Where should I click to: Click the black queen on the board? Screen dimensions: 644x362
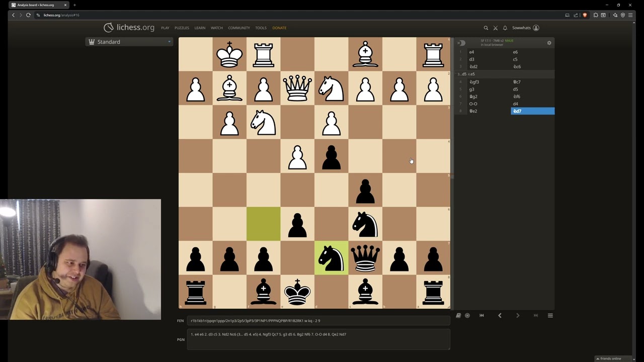(365, 258)
